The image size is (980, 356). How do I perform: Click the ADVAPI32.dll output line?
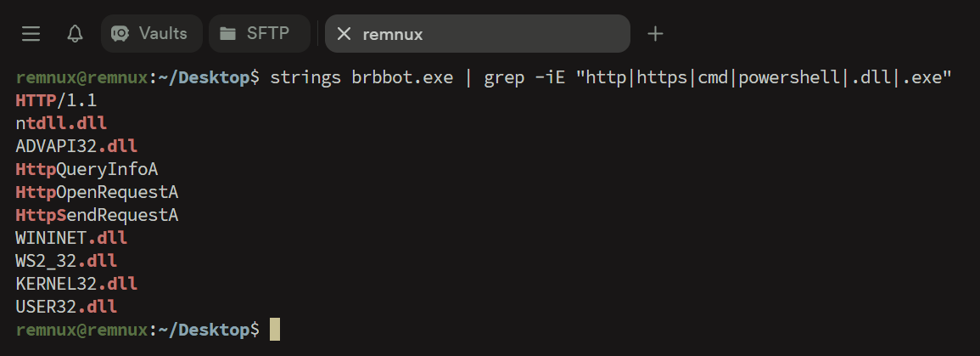76,146
